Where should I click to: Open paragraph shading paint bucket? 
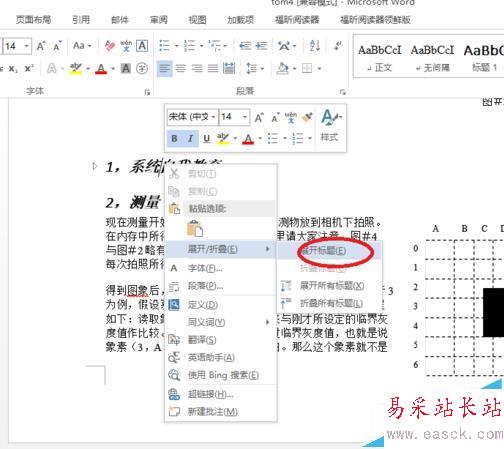283,69
